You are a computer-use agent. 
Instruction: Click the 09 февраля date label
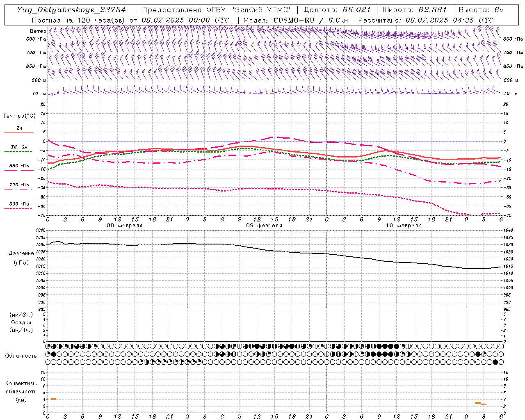pyautogui.click(x=264, y=226)
